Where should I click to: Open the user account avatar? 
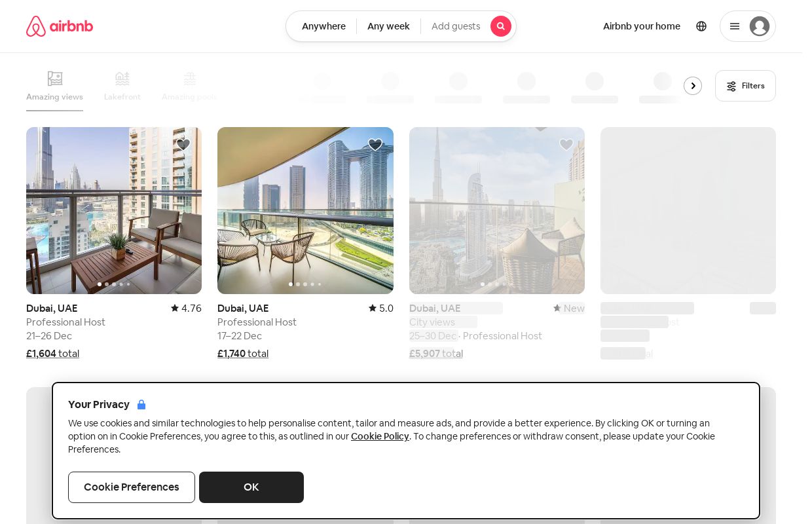pyautogui.click(x=760, y=26)
